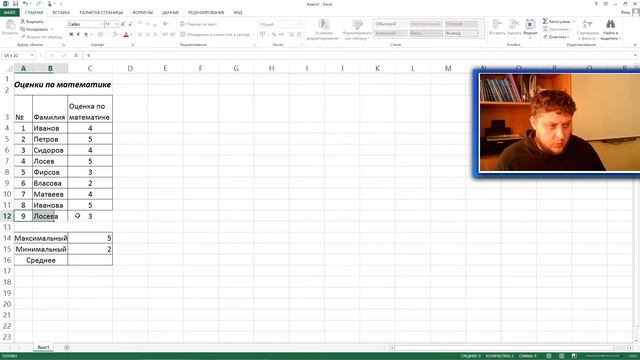The image size is (640, 360).
Task: Click the horizontal scrollbar at bottom
Action: tap(504, 348)
